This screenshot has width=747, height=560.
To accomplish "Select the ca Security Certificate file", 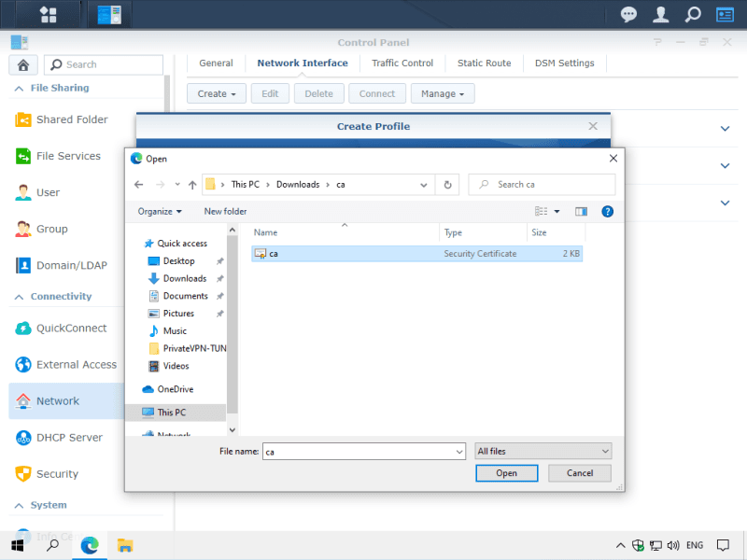I will click(274, 254).
